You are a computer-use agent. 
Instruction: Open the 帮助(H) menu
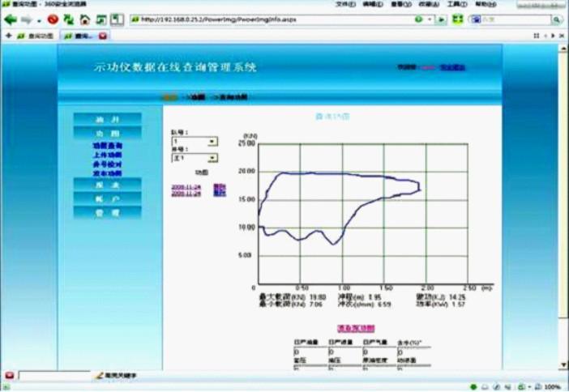486,4
